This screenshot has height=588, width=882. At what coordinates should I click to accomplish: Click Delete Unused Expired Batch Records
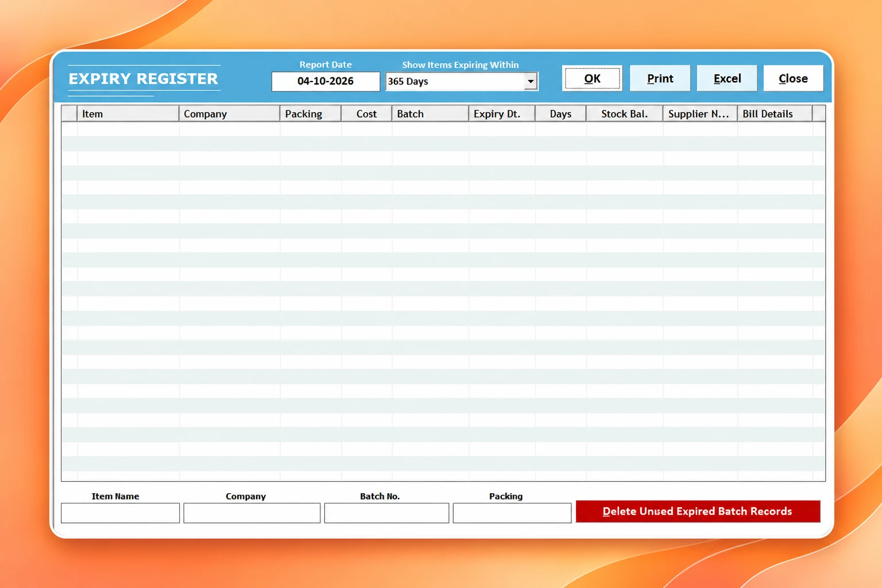[x=698, y=512]
